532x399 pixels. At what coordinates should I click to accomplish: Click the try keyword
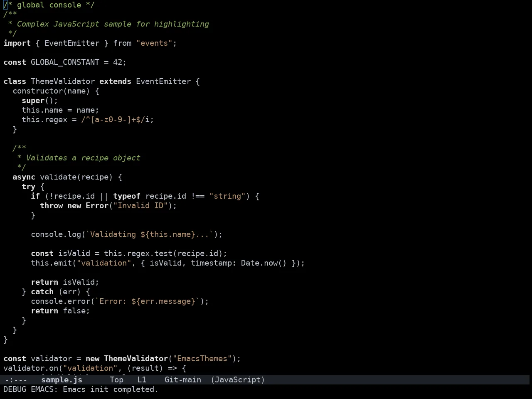pos(29,187)
